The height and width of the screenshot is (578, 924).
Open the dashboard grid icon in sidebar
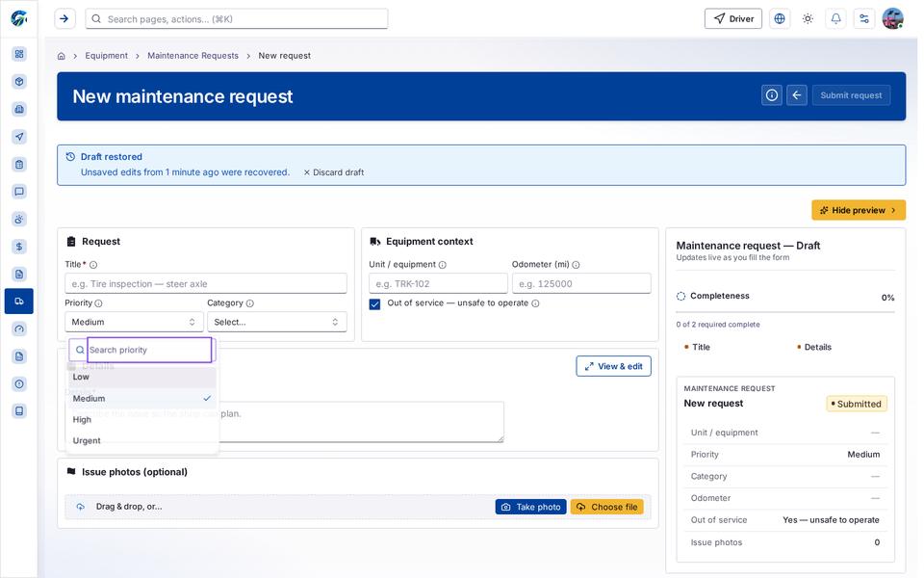point(19,54)
